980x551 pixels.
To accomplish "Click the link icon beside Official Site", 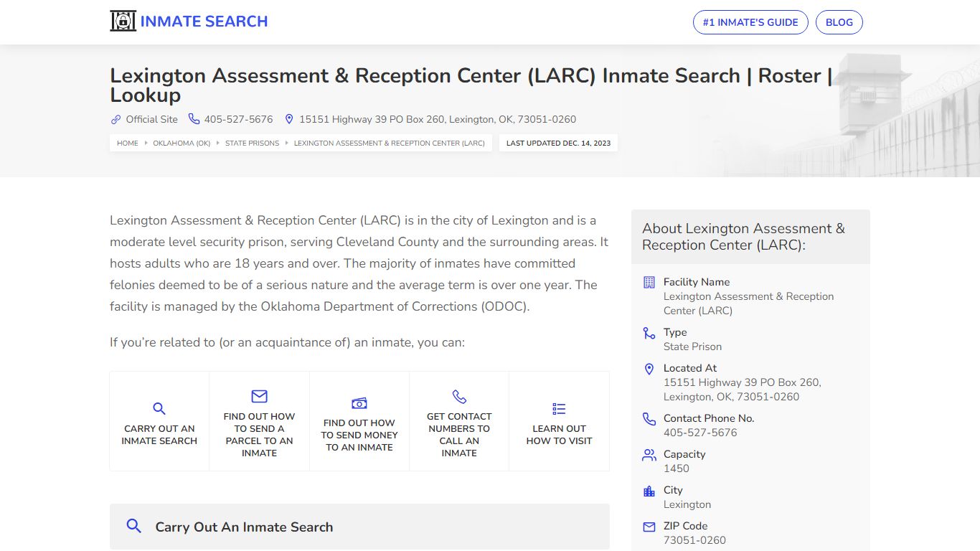I will coord(116,119).
